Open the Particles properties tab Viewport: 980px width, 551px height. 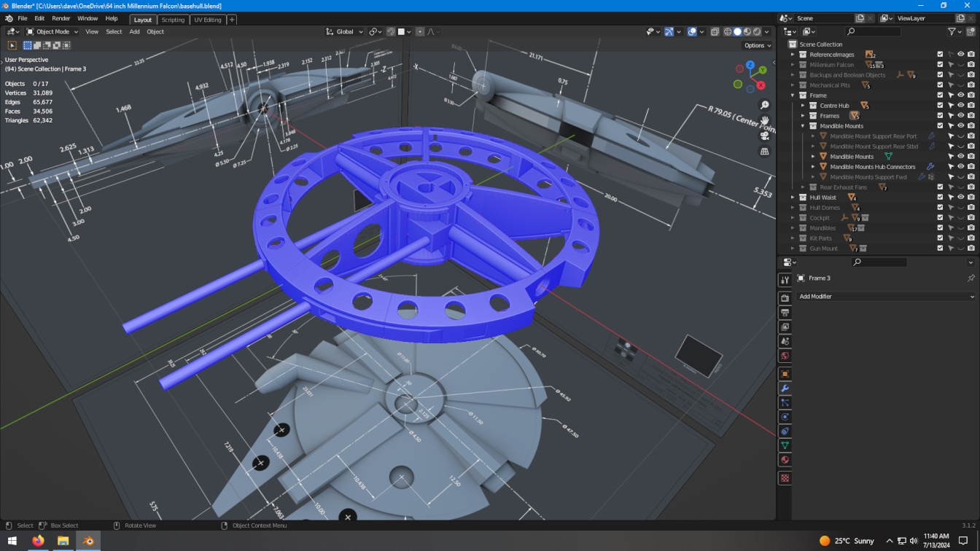pyautogui.click(x=785, y=402)
